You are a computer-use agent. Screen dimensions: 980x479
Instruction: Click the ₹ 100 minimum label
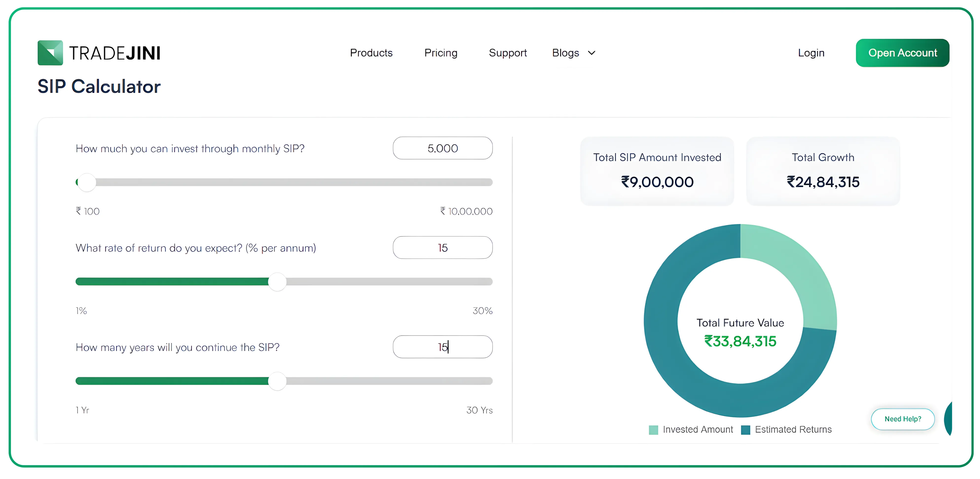(x=88, y=211)
